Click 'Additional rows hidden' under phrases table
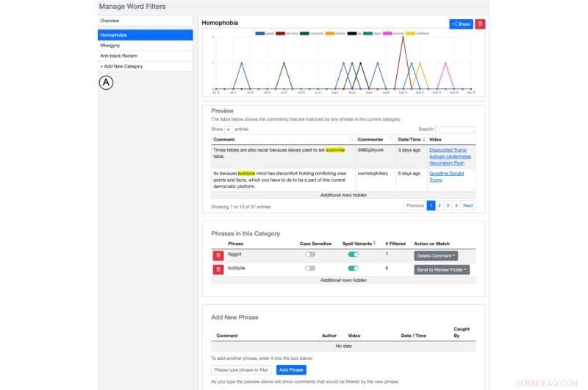588x390 pixels. click(x=343, y=280)
